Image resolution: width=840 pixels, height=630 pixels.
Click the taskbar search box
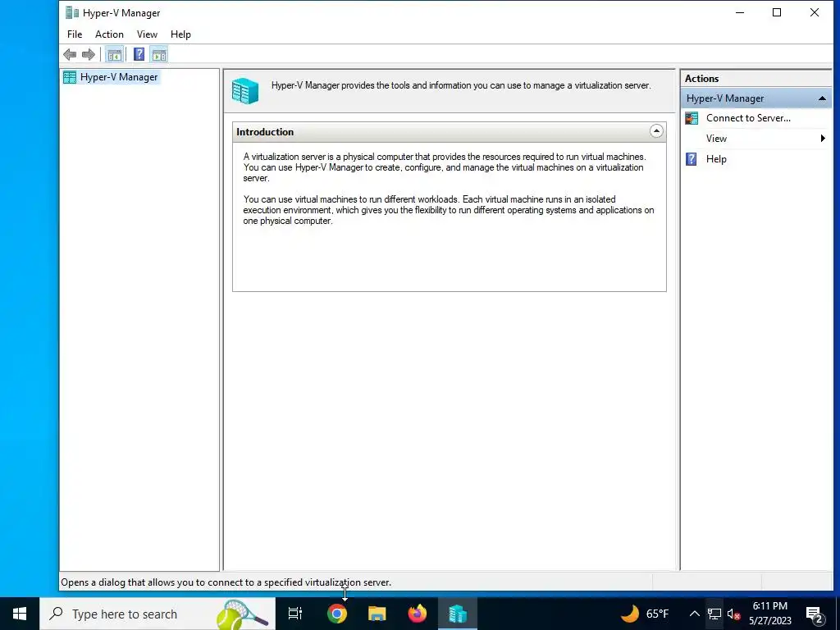tap(157, 614)
